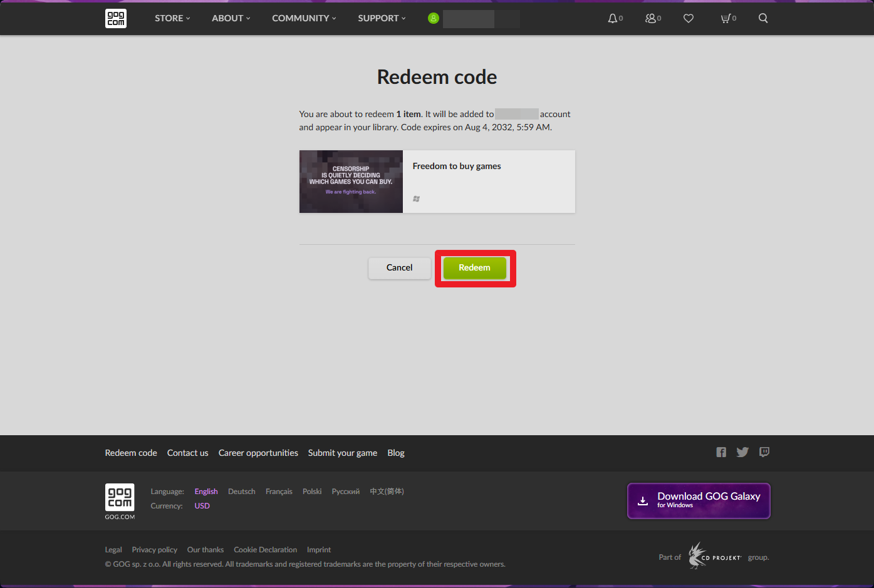Open the shopping cart icon
This screenshot has height=588, width=874.
[x=726, y=18]
